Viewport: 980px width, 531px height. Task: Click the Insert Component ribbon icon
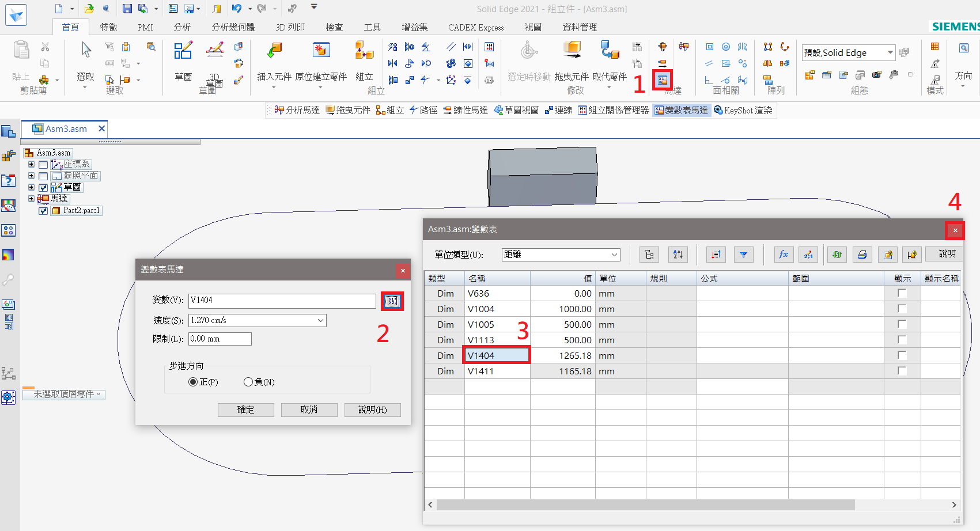pyautogui.click(x=274, y=52)
